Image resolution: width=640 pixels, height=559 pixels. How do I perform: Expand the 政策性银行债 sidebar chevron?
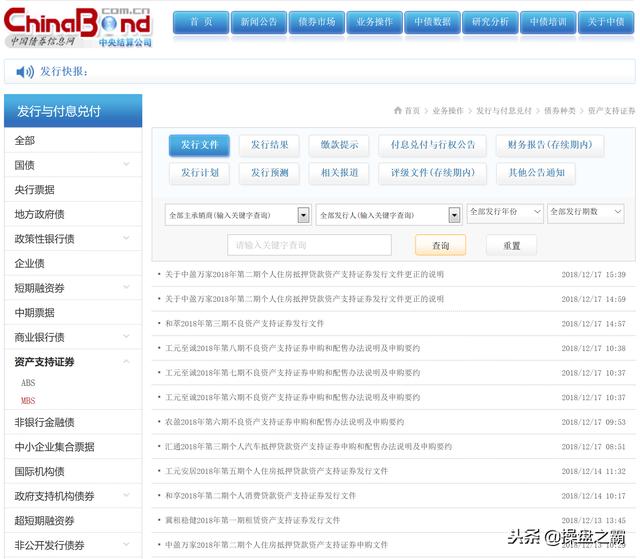pos(127,238)
